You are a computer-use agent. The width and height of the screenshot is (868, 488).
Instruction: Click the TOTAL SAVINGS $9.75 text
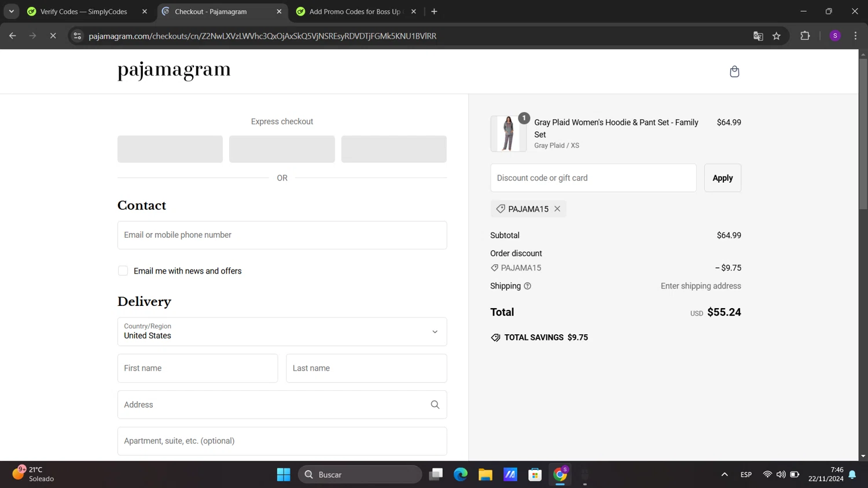[x=546, y=338]
